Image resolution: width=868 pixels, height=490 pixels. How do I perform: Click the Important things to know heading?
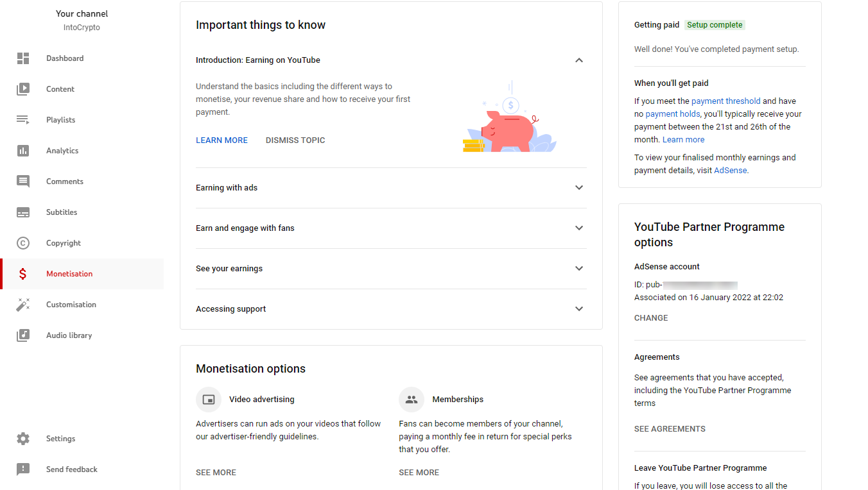point(261,25)
